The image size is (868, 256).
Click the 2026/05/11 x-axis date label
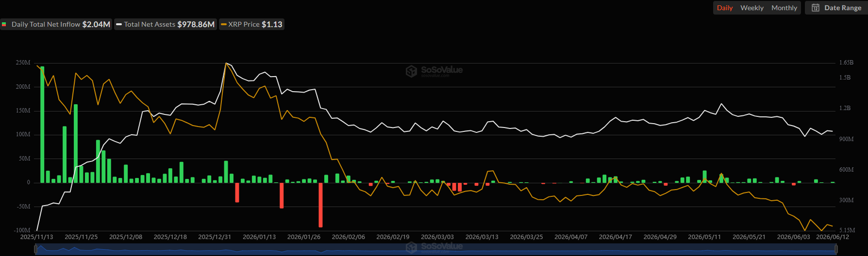point(704,237)
